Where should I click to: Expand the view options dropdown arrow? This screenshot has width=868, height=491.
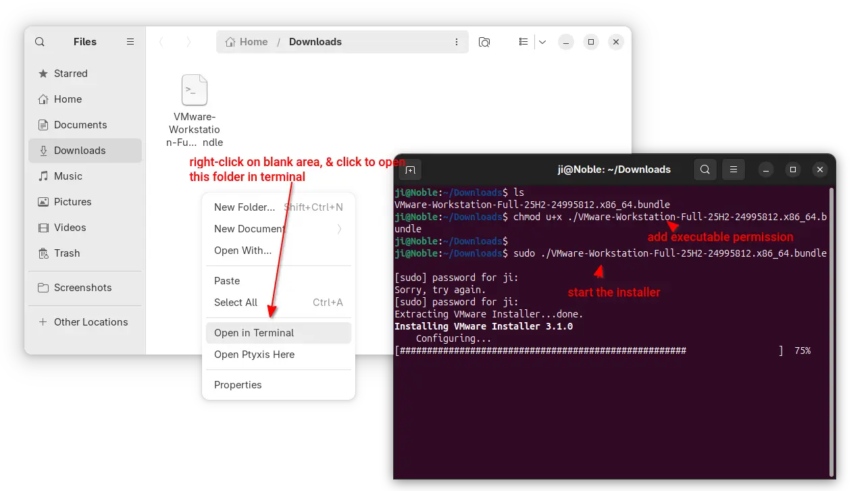click(x=542, y=42)
